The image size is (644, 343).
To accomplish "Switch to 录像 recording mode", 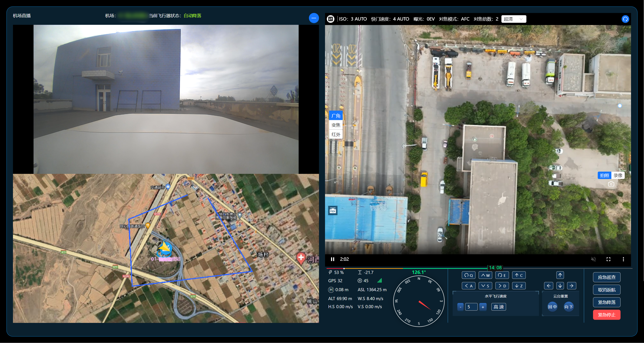I will pos(618,175).
